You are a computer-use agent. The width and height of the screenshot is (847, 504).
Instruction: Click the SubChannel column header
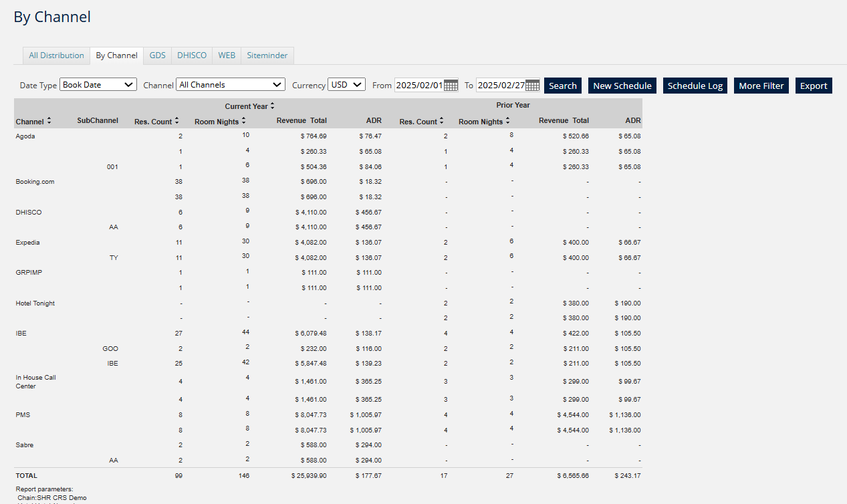(98, 120)
